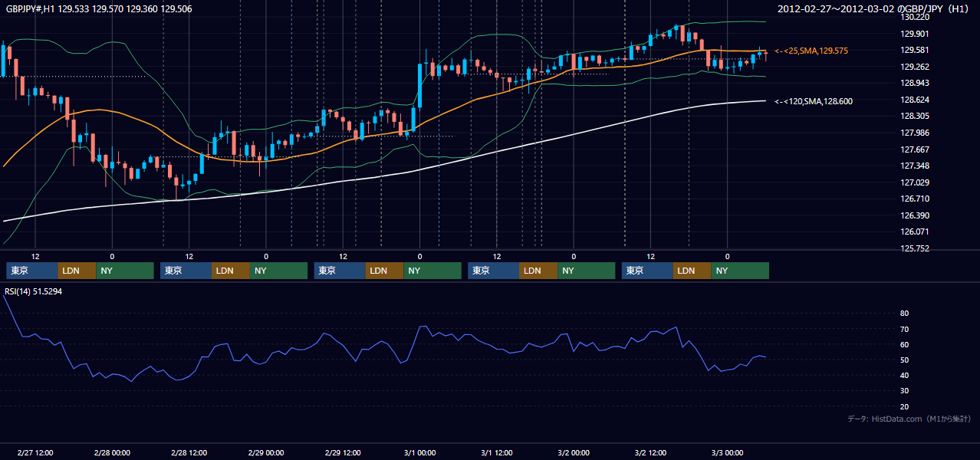The image size is (980, 460).
Task: Click the first 東京 session block from left
Action: [x=32, y=271]
